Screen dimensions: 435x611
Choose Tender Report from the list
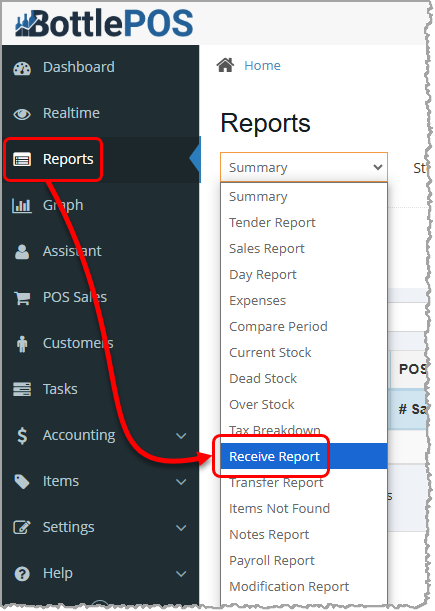[304, 223]
